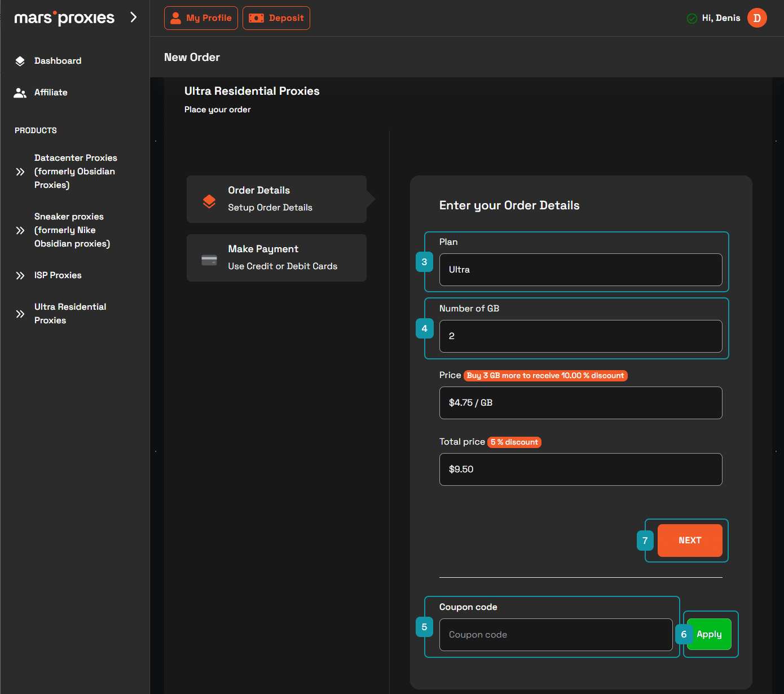The image size is (784, 694).
Task: Click the Affiliate people icon
Action: click(20, 93)
